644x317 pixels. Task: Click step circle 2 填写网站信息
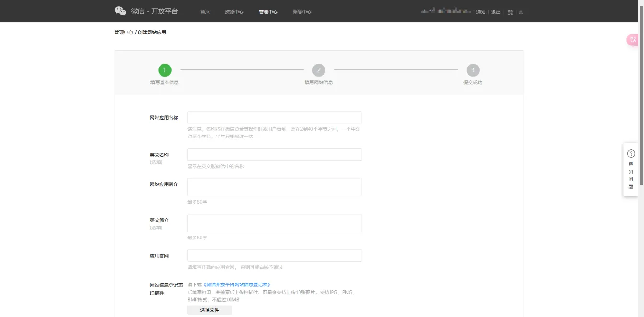(319, 70)
